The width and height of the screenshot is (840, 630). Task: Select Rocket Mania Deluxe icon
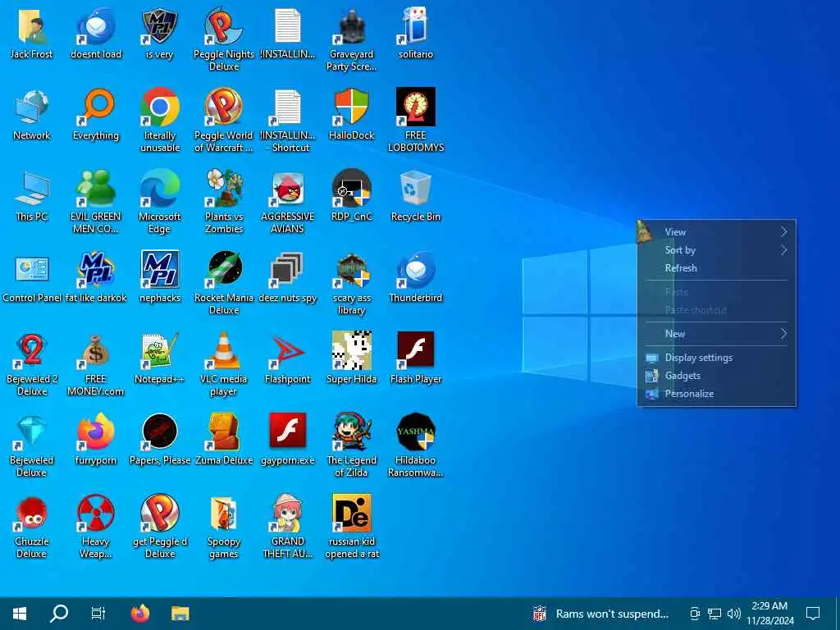(224, 269)
